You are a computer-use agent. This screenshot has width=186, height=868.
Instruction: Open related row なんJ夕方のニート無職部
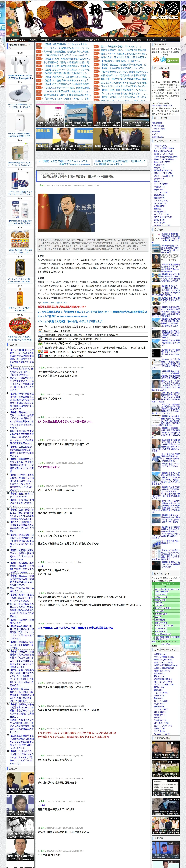[93, 331]
